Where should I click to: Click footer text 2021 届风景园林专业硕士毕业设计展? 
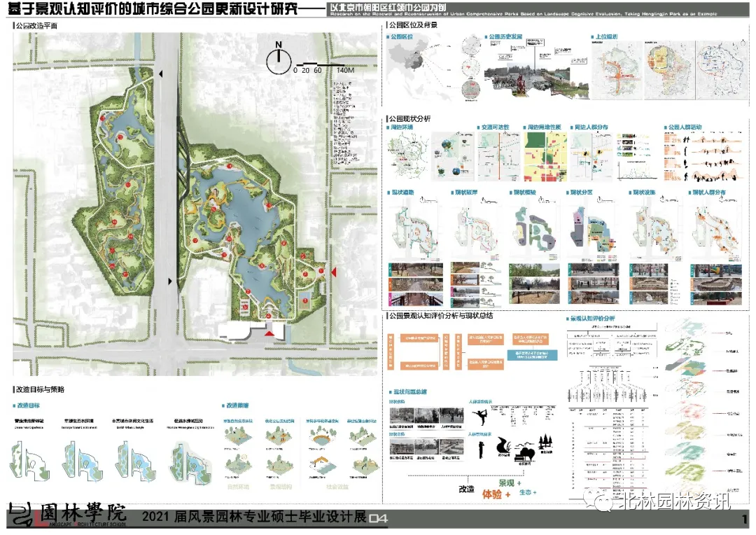(254, 517)
